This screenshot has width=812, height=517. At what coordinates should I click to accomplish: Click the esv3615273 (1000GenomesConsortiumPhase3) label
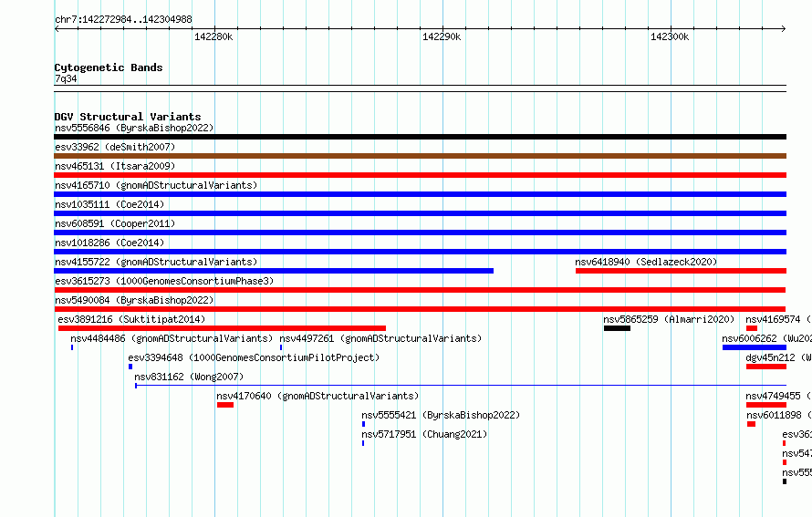tap(164, 281)
